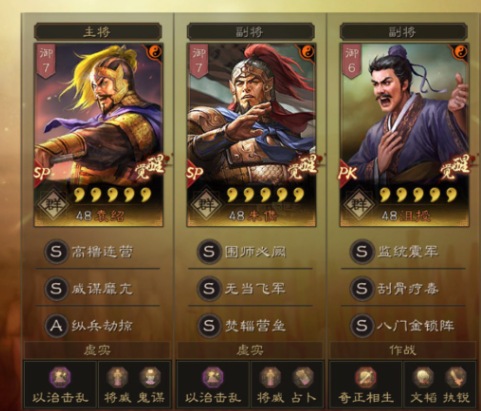The width and height of the screenshot is (481, 411).
Task: Select the 占卜 trait icon
Action: pyautogui.click(x=303, y=377)
